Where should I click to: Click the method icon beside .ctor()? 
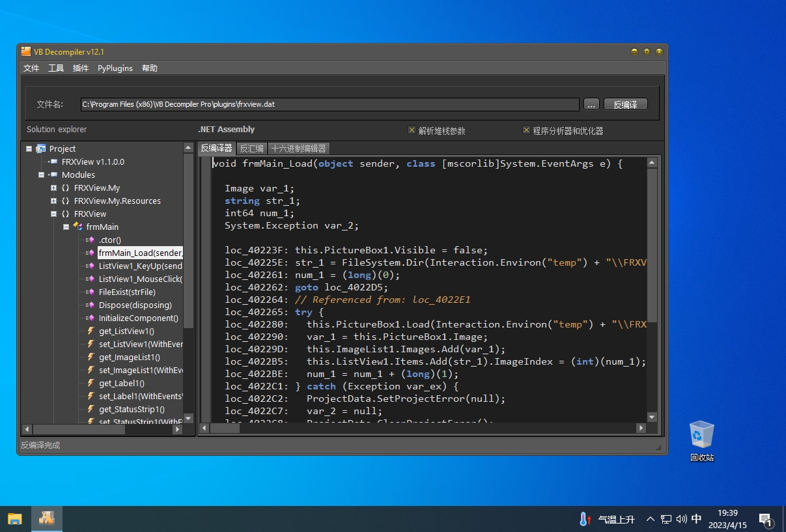[91, 240]
